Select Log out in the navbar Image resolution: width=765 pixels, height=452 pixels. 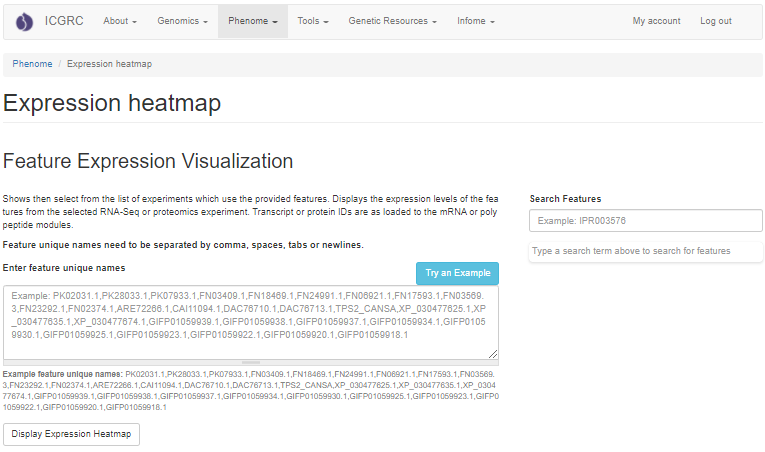(x=715, y=21)
